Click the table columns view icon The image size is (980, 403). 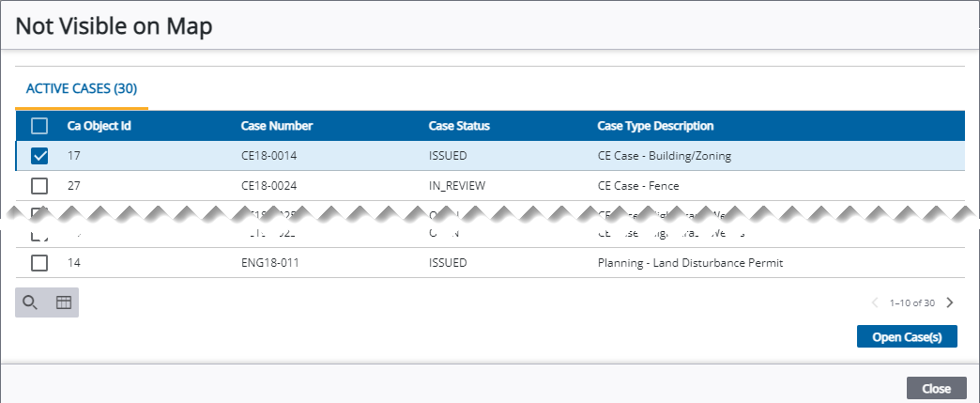[x=64, y=302]
